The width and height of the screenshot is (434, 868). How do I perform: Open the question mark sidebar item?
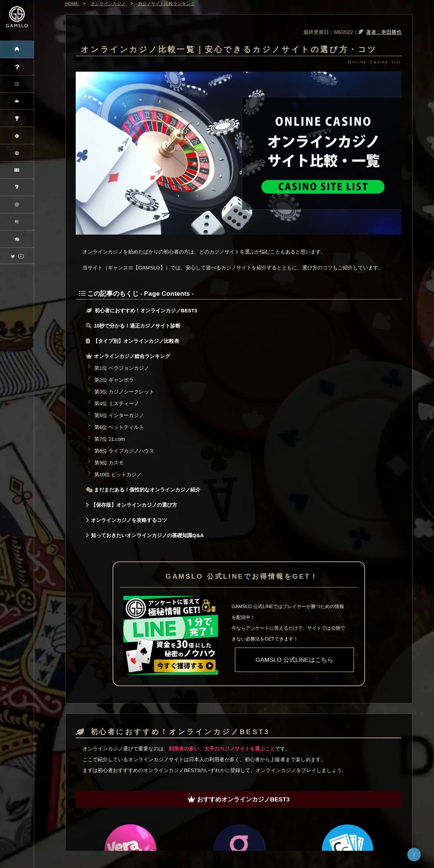(x=17, y=67)
